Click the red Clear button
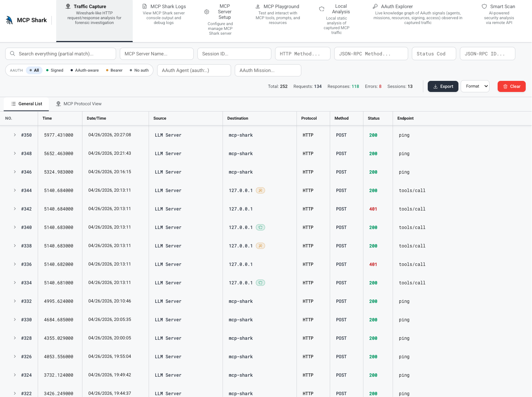 512,86
